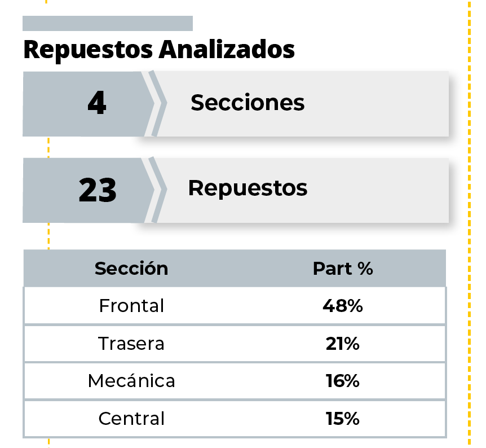The image size is (486, 448).
Task: Click the 16% value
Action: [342, 381]
